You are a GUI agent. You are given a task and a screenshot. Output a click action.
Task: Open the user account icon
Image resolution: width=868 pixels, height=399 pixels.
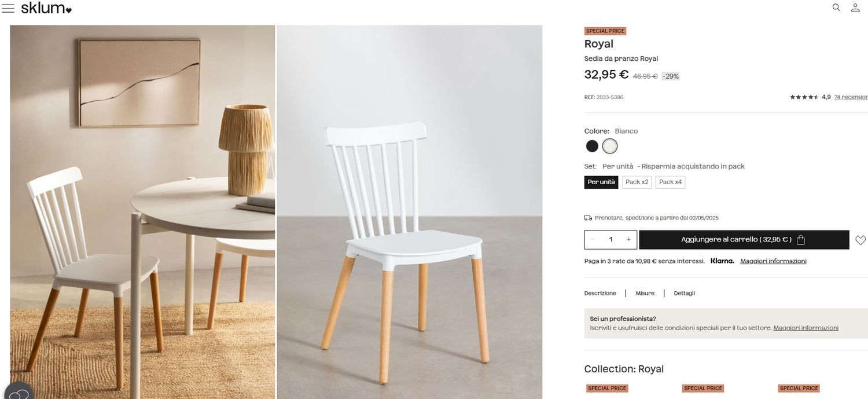click(x=855, y=8)
